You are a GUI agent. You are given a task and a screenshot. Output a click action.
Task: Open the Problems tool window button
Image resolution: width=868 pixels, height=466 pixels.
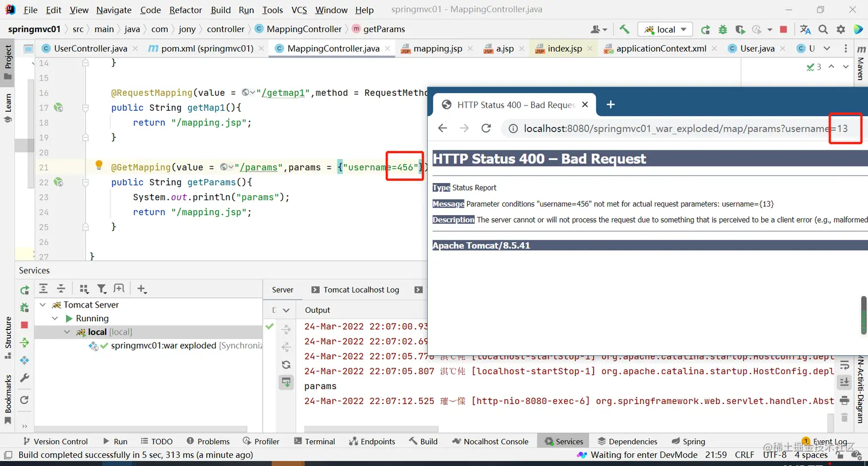pos(207,441)
